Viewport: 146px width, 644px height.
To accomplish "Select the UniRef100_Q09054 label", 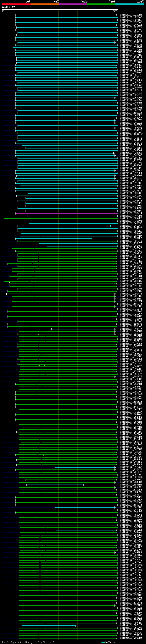I will point(131,70).
